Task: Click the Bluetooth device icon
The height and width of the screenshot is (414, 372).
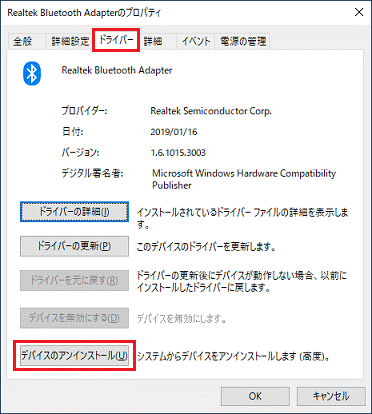Action: 32,73
